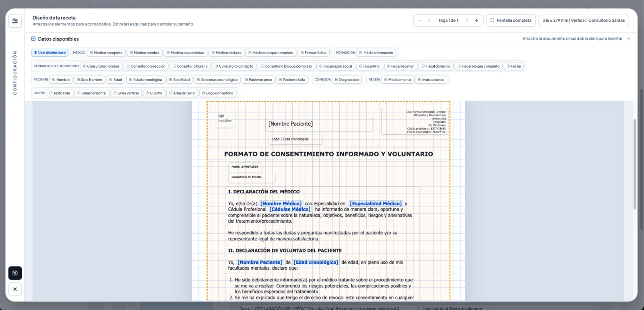The width and height of the screenshot is (644, 310).
Task: Insert Médico nombre chip
Action: [x=144, y=53]
